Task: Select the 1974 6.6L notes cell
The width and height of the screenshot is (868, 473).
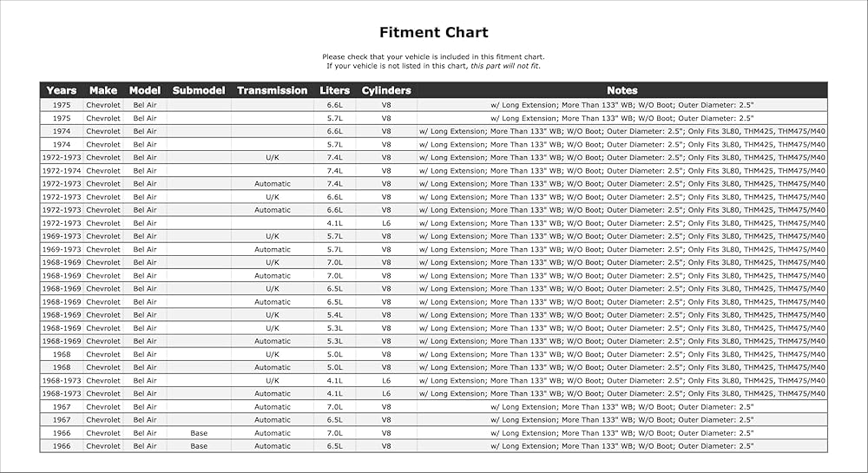Action: point(622,131)
